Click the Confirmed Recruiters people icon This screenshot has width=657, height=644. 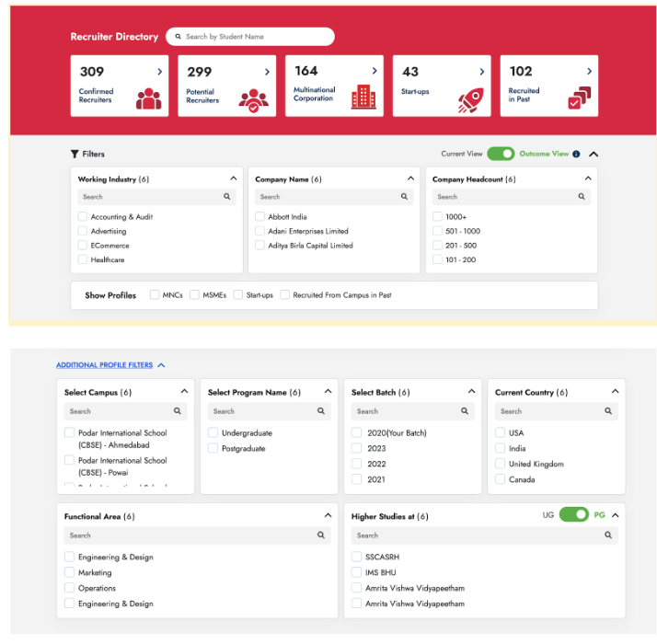point(148,98)
